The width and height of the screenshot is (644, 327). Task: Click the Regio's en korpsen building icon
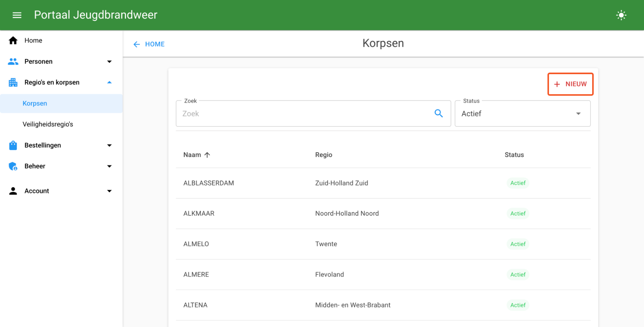point(13,83)
